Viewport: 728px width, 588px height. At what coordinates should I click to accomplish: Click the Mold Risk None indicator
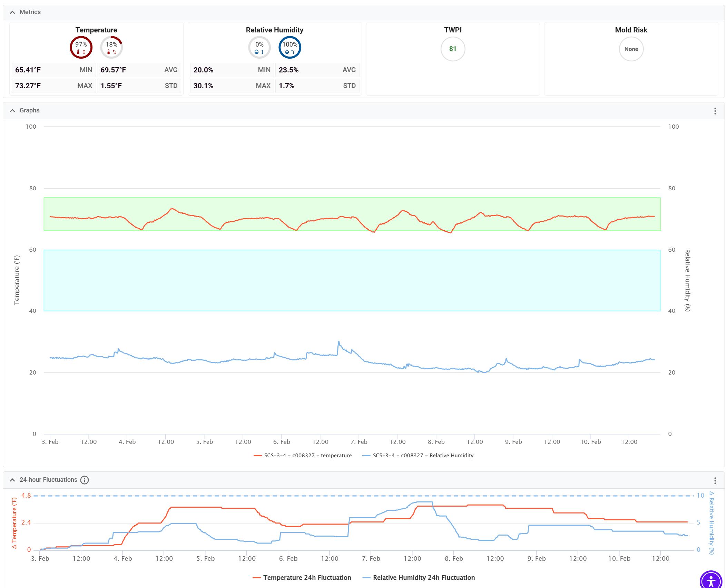[631, 49]
